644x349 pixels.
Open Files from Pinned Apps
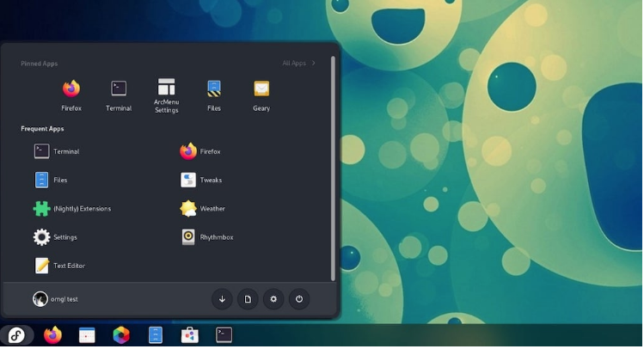pyautogui.click(x=214, y=95)
